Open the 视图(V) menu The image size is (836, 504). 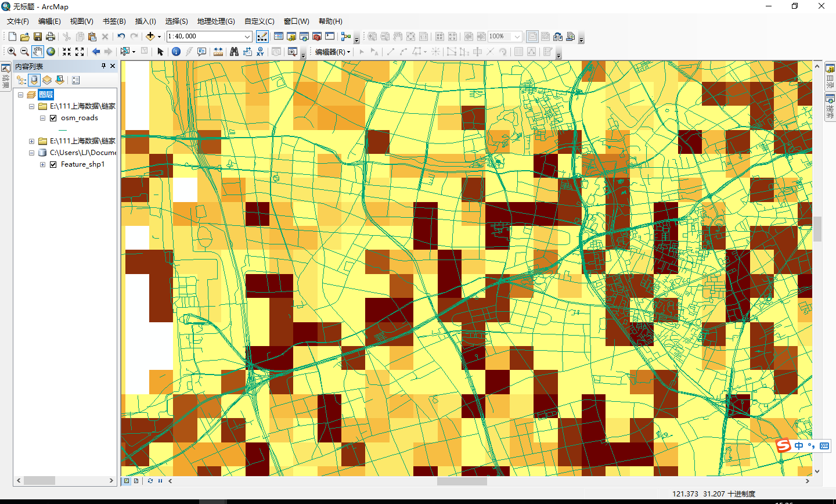82,21
